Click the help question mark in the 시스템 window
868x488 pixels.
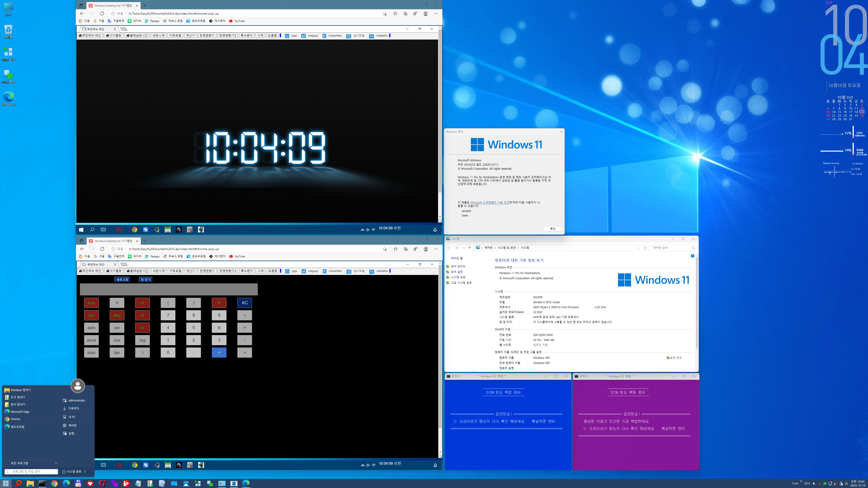tap(692, 256)
